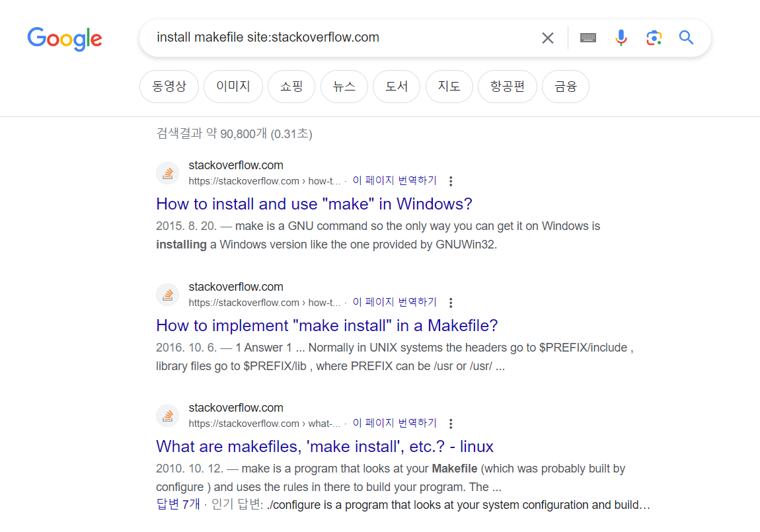Select the 쇼핑 filter tab
Screen dimensions: 760x532
(x=291, y=87)
